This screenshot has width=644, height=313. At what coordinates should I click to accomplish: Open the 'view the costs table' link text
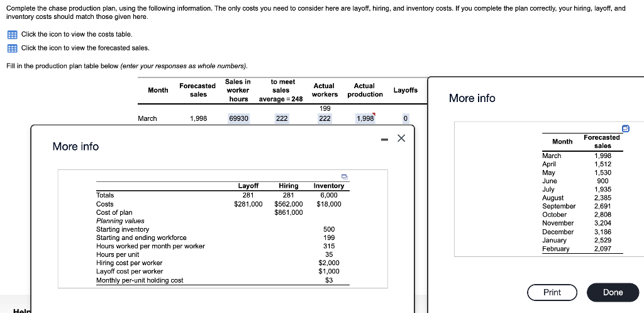coord(77,34)
